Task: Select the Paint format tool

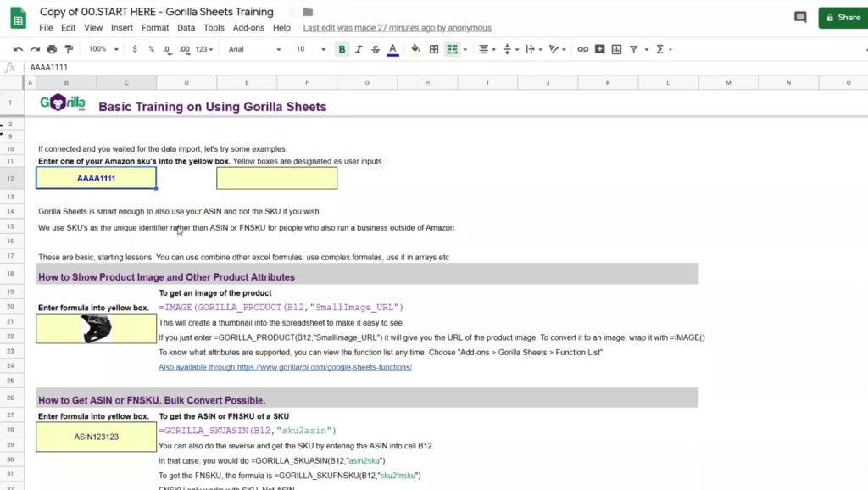Action: pyautogui.click(x=70, y=49)
